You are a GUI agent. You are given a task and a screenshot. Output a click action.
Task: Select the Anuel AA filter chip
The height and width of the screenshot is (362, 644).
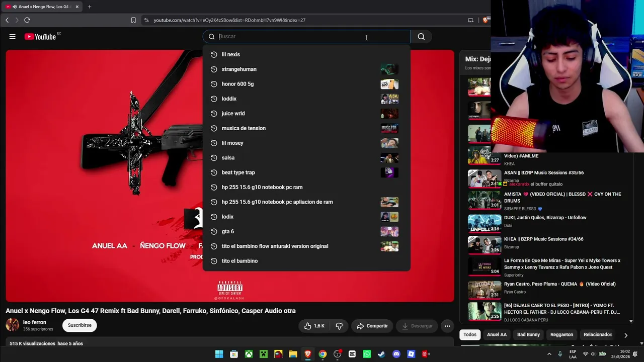(497, 335)
